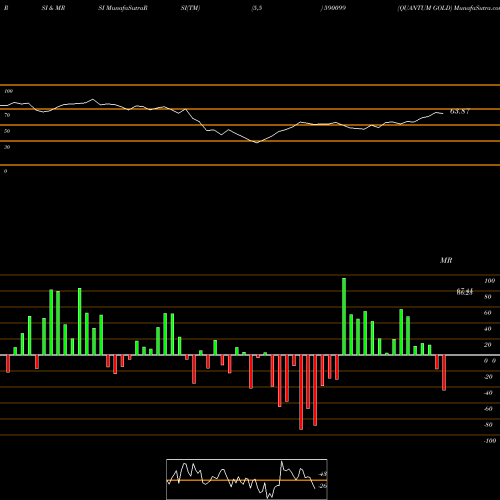Click the RSI axis label 0
Image resolution: width=500 pixels, height=500 pixels.
(x=5, y=171)
